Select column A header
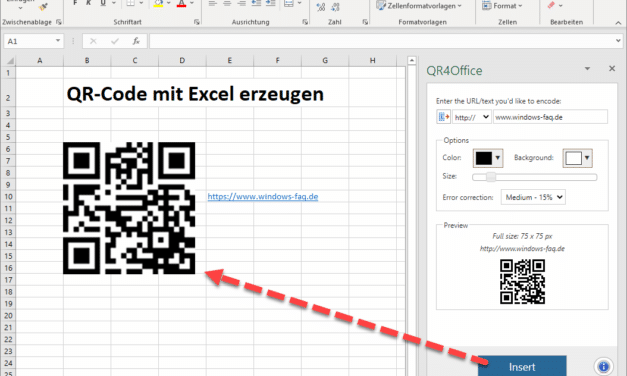 click(x=39, y=60)
